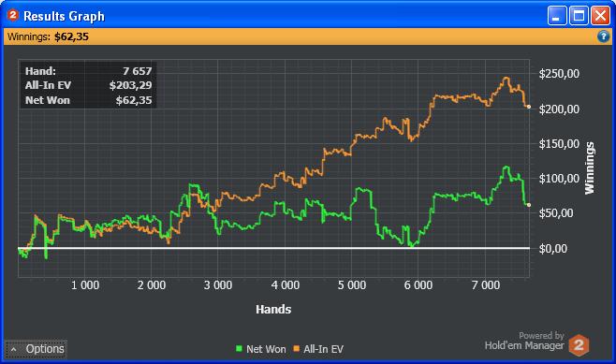Click the $100,00 y-axis label
Image resolution: width=616 pixels, height=364 pixels.
click(559, 179)
